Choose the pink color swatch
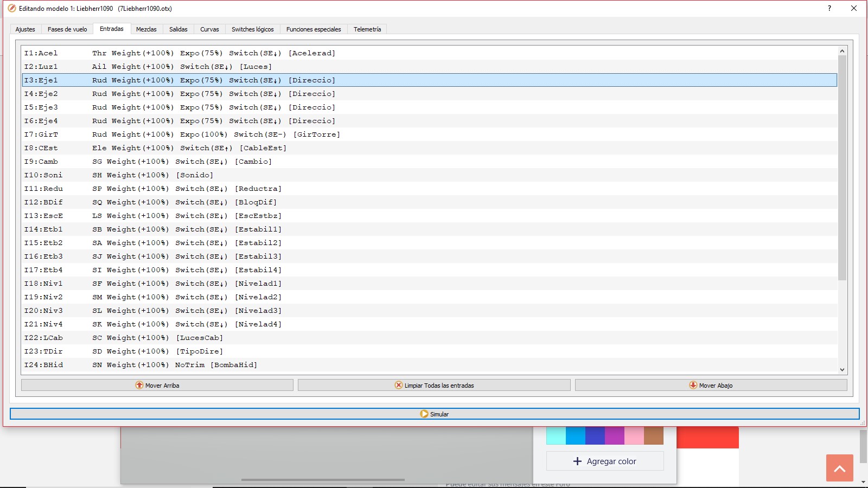 point(634,435)
